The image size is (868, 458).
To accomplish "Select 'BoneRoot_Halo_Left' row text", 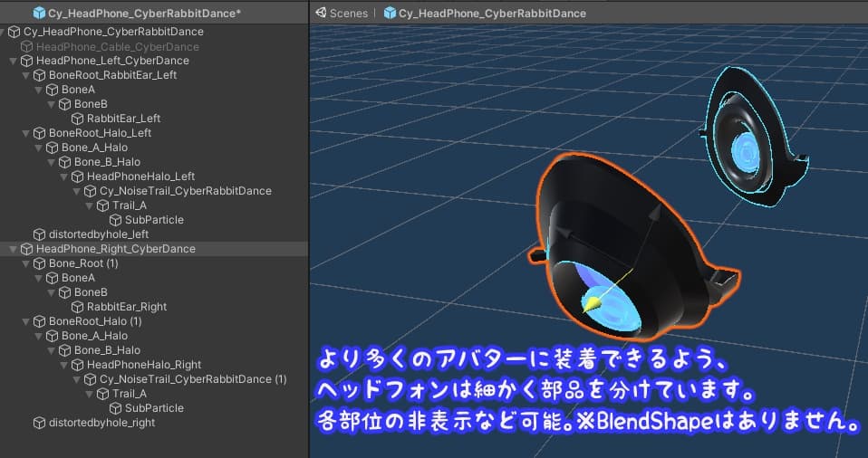I will tap(100, 133).
